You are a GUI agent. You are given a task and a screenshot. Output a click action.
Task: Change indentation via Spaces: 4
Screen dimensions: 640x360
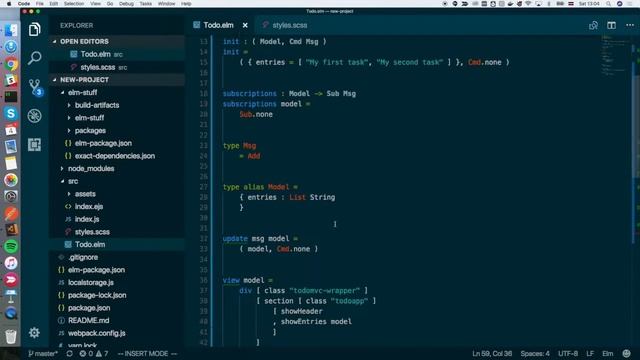tap(535, 353)
